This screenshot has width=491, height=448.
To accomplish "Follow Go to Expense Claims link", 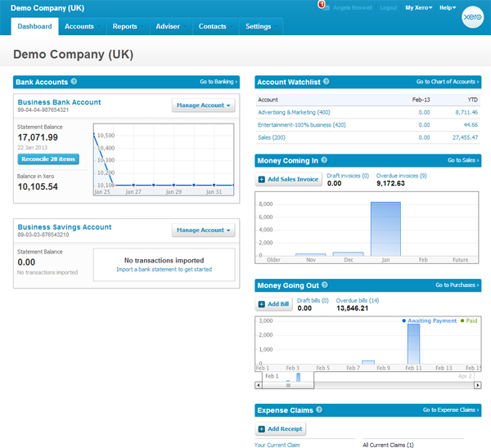I will click(x=451, y=410).
